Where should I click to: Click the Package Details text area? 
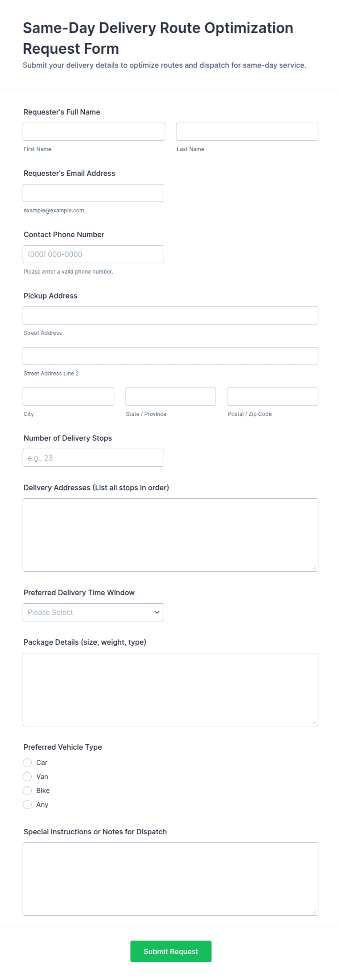pyautogui.click(x=170, y=689)
